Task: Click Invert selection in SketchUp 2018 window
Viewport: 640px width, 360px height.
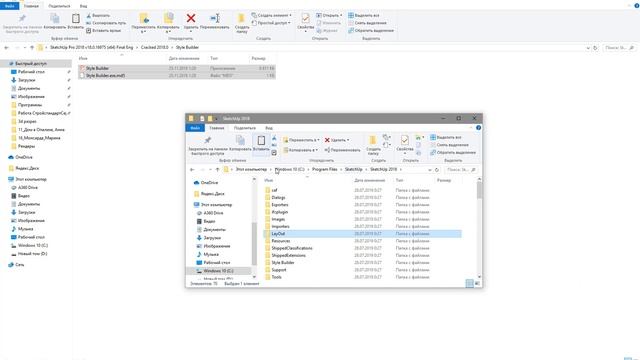Action: click(453, 153)
